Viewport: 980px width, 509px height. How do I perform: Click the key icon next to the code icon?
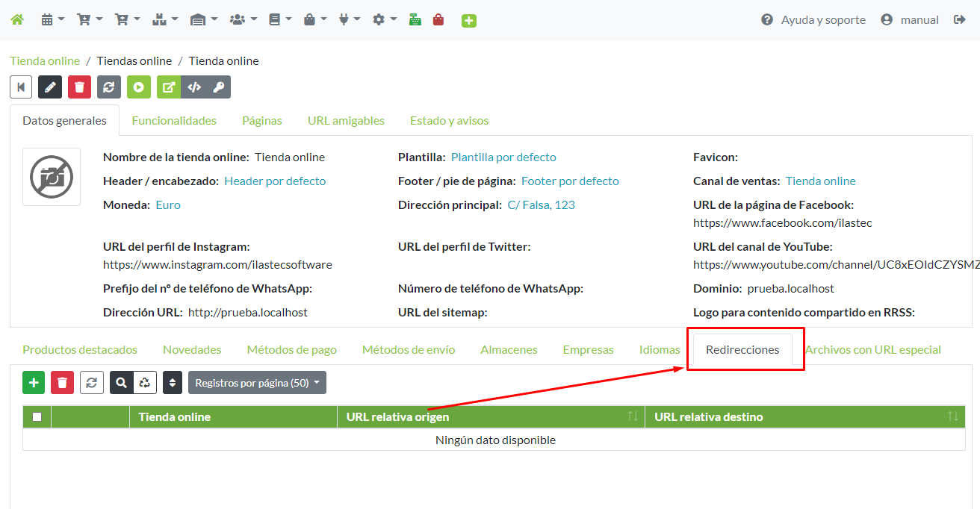click(x=219, y=87)
